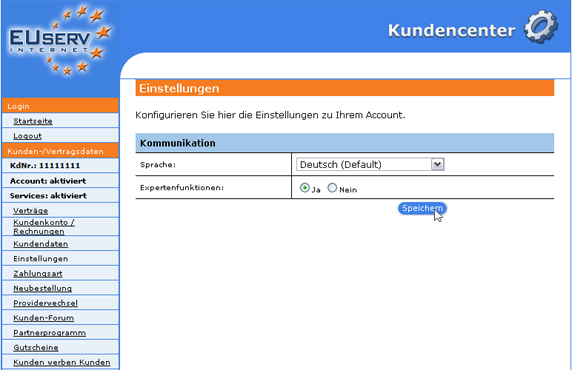Screen dimensions: 572x370
Task: Click the Kundencenter header title
Action: point(451,30)
